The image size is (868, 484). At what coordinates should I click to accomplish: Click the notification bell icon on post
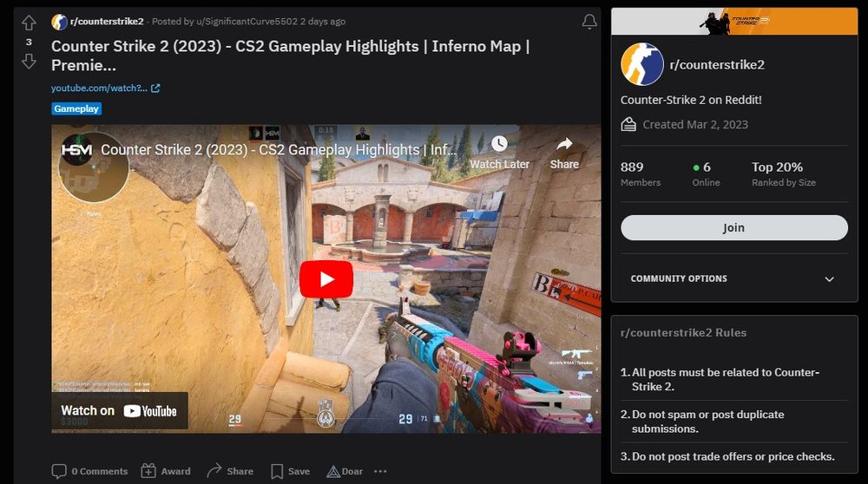click(589, 22)
